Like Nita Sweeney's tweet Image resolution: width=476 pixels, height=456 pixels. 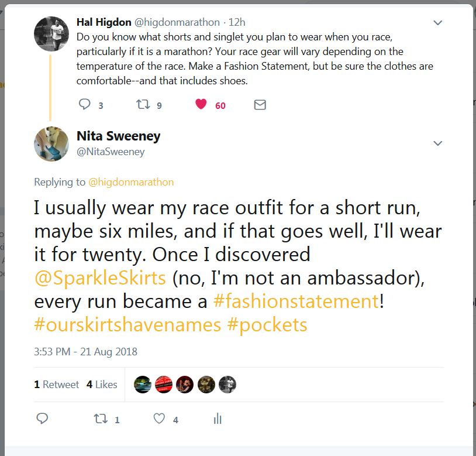159,419
